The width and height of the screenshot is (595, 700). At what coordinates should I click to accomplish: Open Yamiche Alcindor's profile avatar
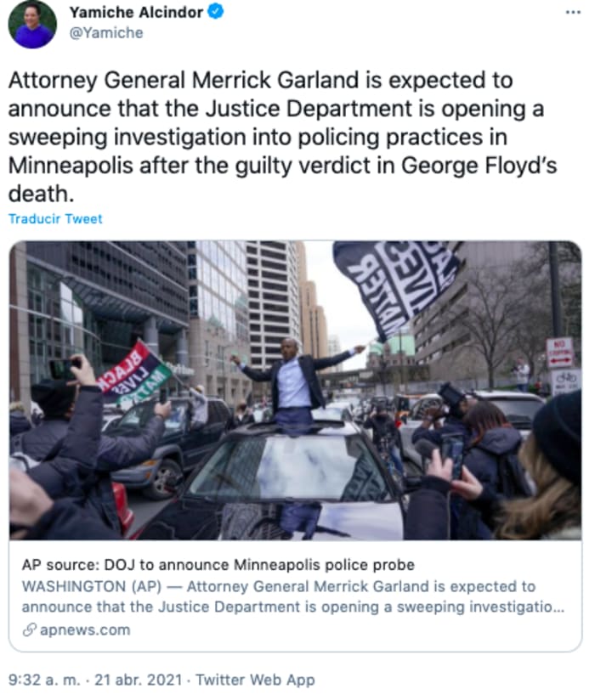coord(32,24)
